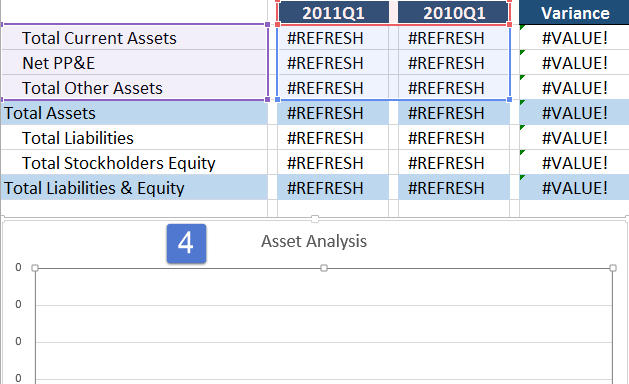Click the 2010Q1 #REFRESH cell for Total Liabilities & Equity

point(454,187)
